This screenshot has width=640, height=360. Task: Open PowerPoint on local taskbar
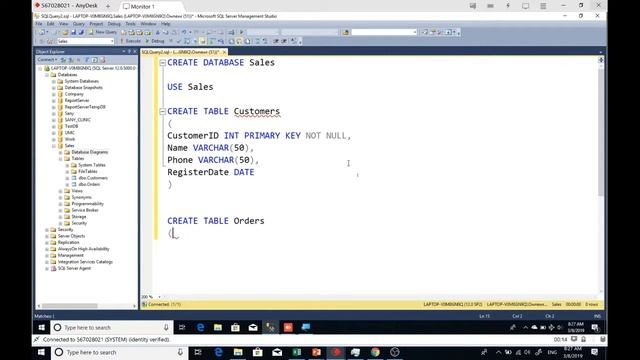pos(316,352)
